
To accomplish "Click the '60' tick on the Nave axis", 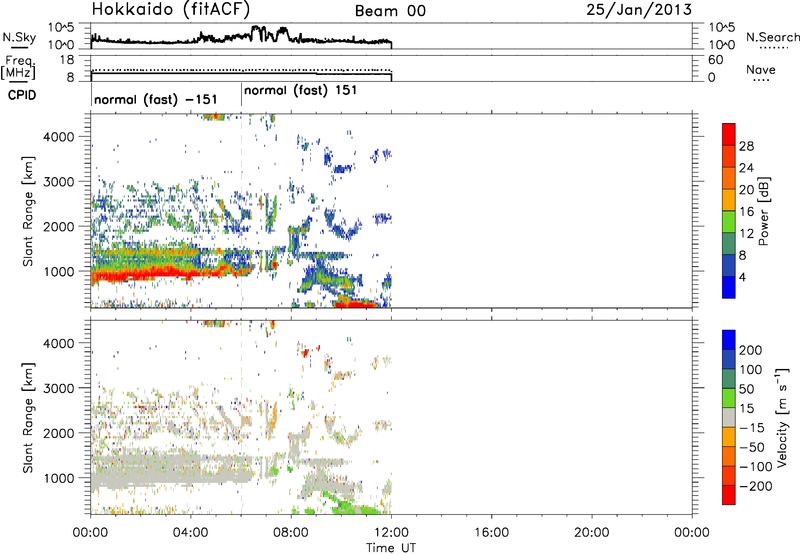I will (715, 60).
